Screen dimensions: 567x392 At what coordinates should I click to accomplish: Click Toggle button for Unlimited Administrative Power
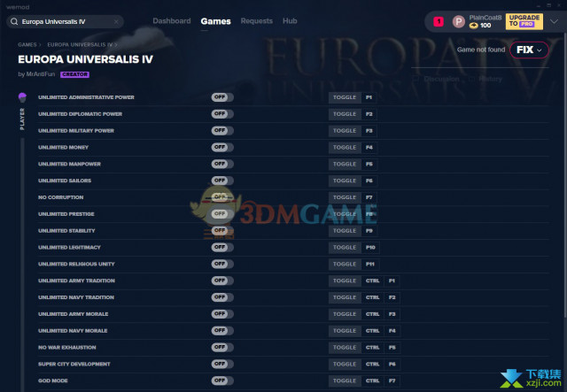click(345, 97)
